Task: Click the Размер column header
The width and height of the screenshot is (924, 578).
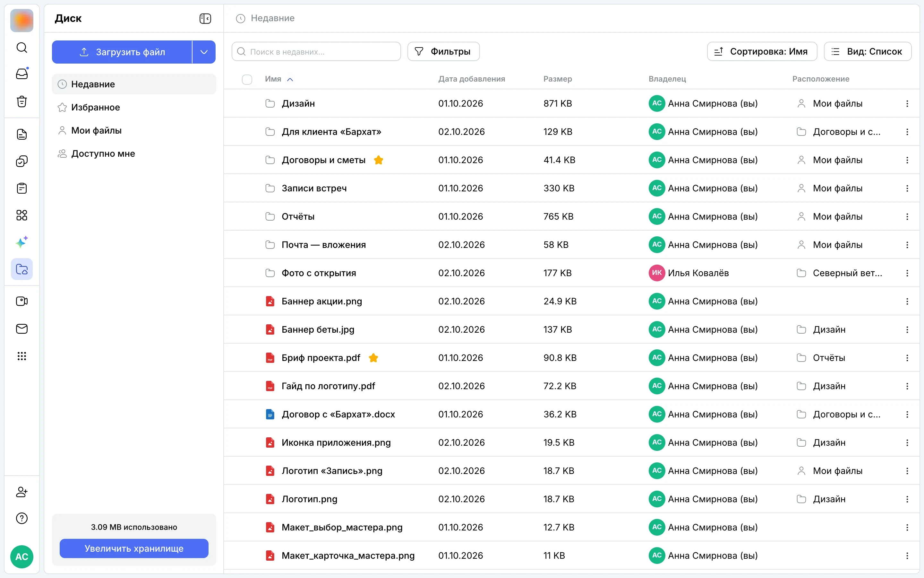Action: click(x=558, y=79)
